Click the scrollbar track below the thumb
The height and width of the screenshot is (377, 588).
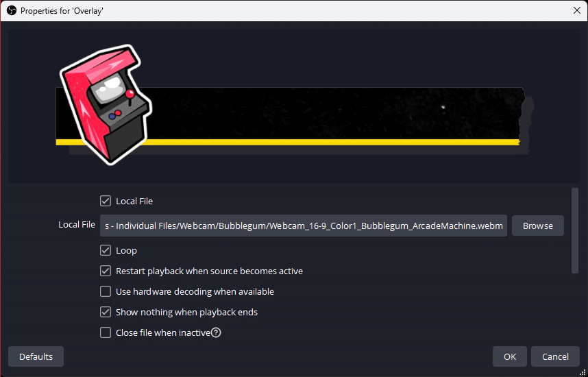tap(575, 308)
